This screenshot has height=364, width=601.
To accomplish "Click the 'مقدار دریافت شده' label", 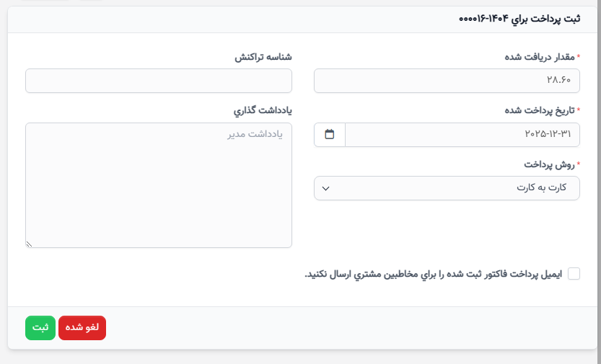I will coord(540,57).
